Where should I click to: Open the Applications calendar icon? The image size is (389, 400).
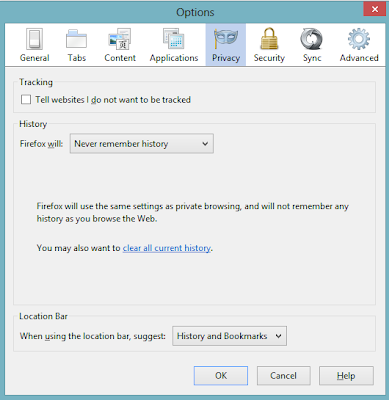[174, 39]
